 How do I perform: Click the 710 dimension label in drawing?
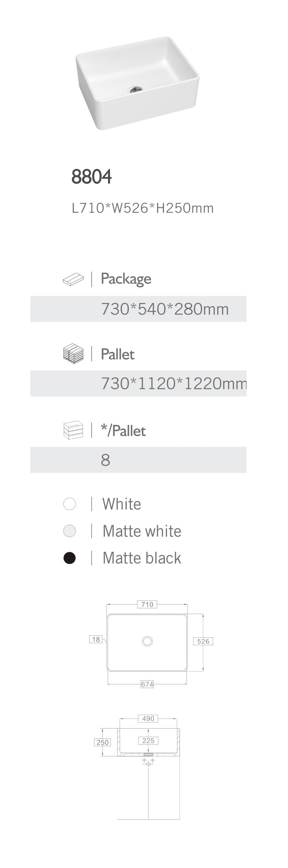[x=147, y=604]
